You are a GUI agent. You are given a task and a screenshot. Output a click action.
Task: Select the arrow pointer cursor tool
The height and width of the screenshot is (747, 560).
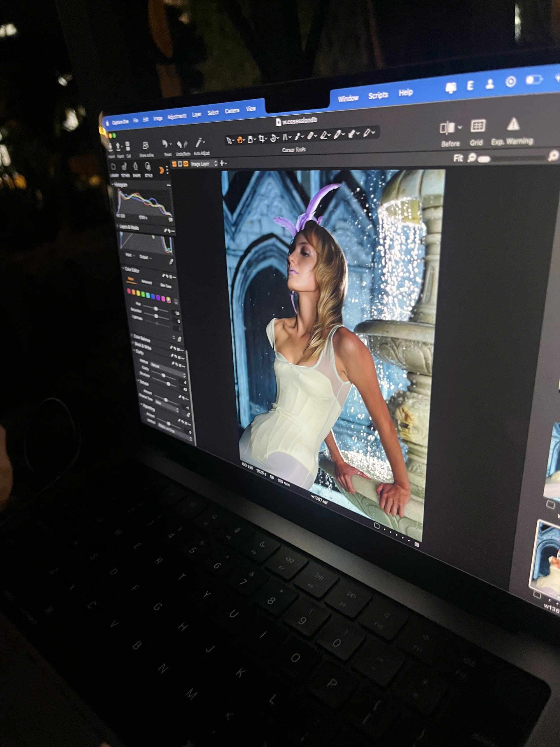230,140
